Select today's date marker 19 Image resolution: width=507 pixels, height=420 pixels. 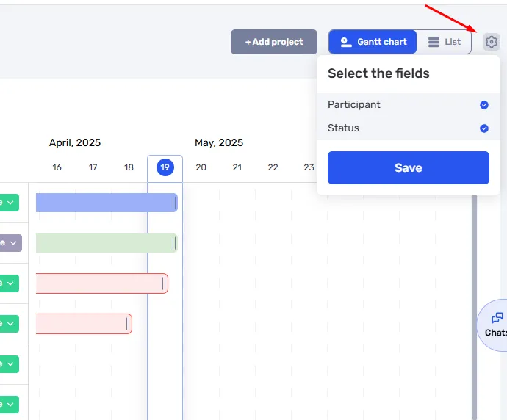(x=165, y=167)
